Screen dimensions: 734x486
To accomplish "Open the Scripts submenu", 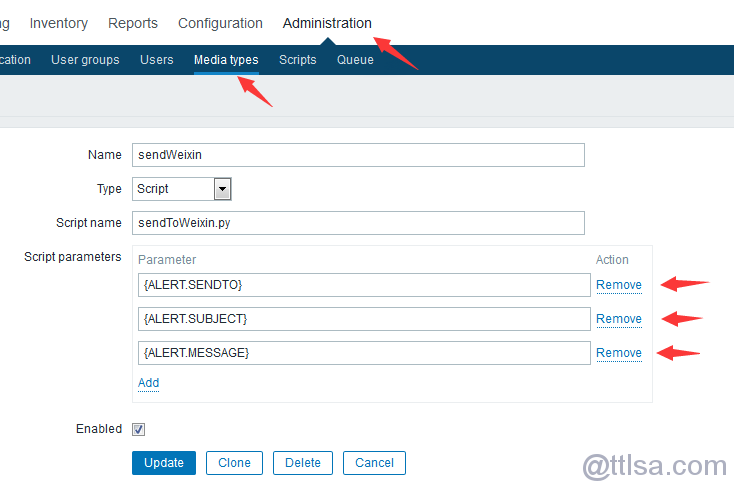I will point(298,60).
